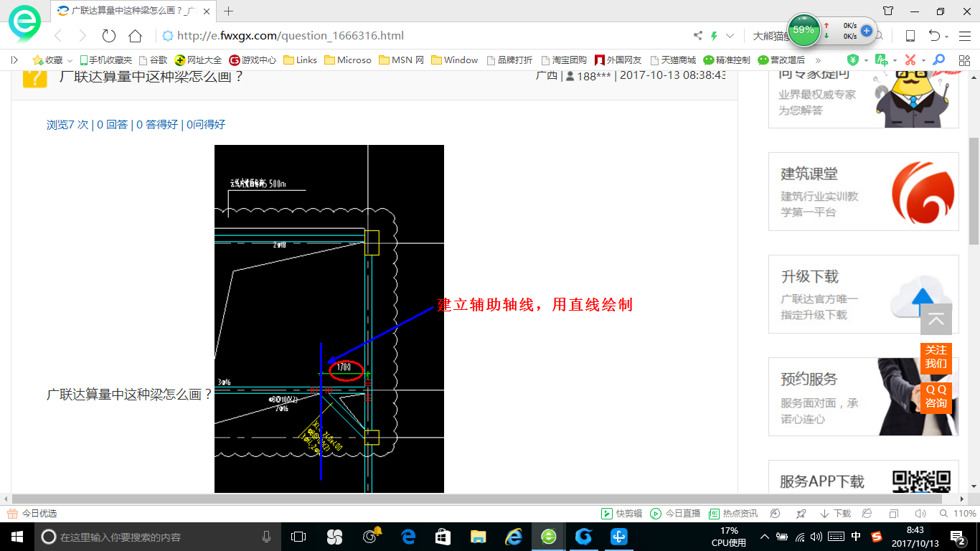Open the Windows Start menu
Viewport: 980px width, 551px height.
17,537
